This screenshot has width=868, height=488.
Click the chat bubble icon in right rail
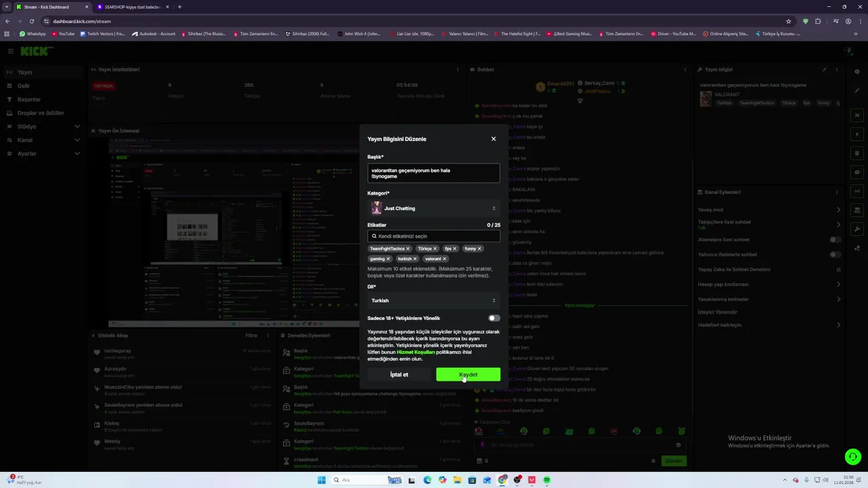coord(857,172)
